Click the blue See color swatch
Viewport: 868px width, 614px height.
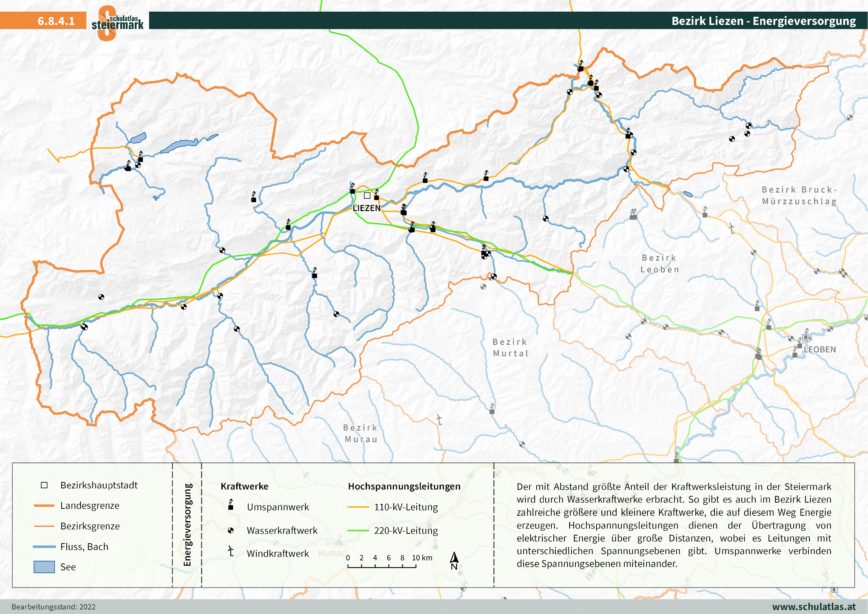coord(44,567)
